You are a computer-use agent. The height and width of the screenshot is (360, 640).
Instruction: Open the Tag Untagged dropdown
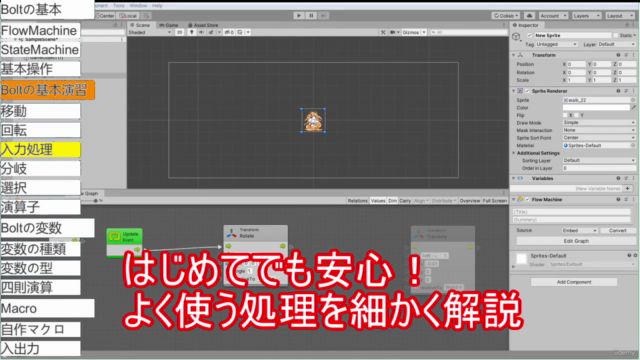[557, 44]
